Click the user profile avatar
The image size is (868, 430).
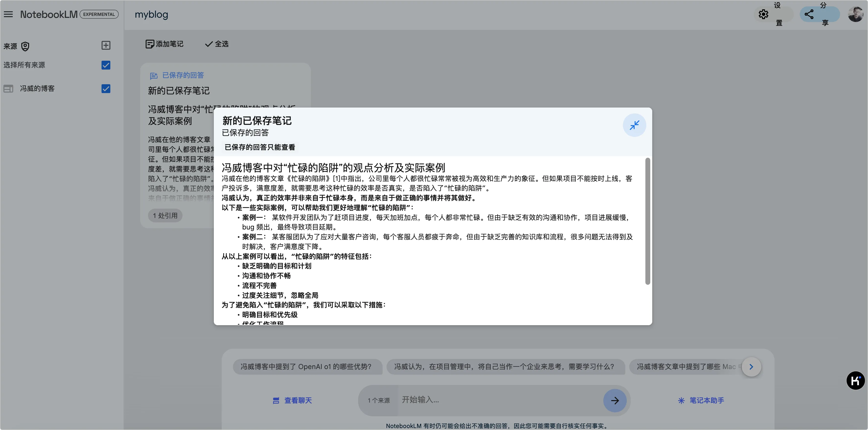tap(855, 14)
